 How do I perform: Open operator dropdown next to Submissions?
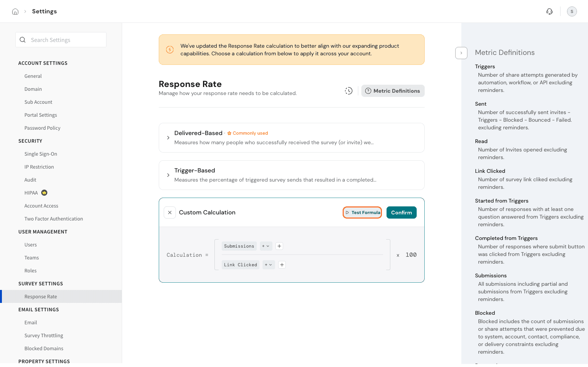(x=266, y=246)
